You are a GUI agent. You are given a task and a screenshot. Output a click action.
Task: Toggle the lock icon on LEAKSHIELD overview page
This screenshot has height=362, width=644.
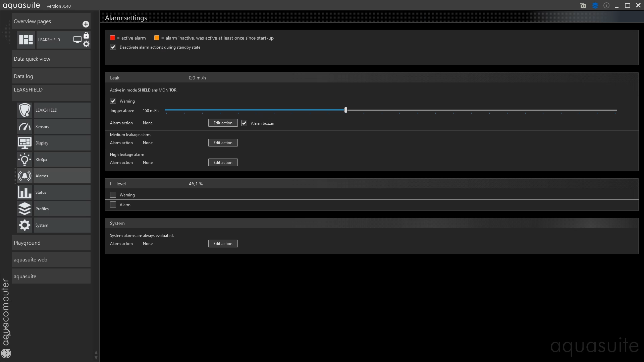86,35
